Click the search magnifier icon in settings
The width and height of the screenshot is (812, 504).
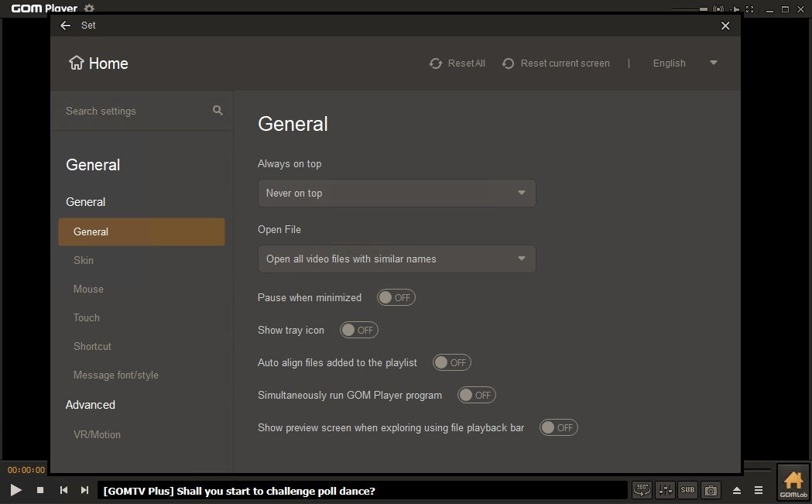(218, 111)
